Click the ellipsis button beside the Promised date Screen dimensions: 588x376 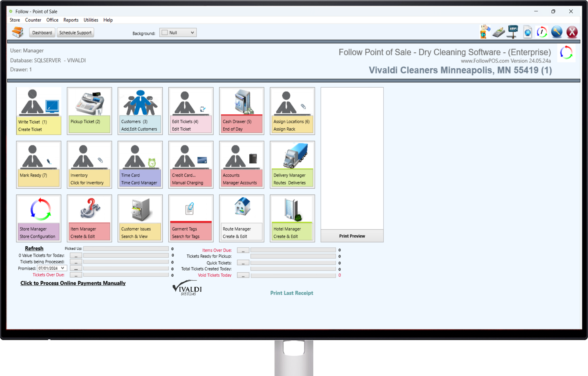coord(76,268)
